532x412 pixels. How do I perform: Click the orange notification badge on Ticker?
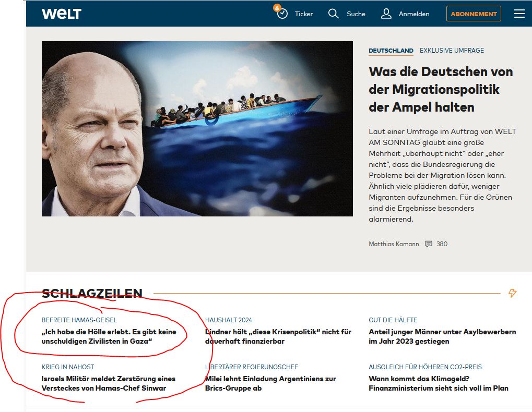tap(277, 8)
